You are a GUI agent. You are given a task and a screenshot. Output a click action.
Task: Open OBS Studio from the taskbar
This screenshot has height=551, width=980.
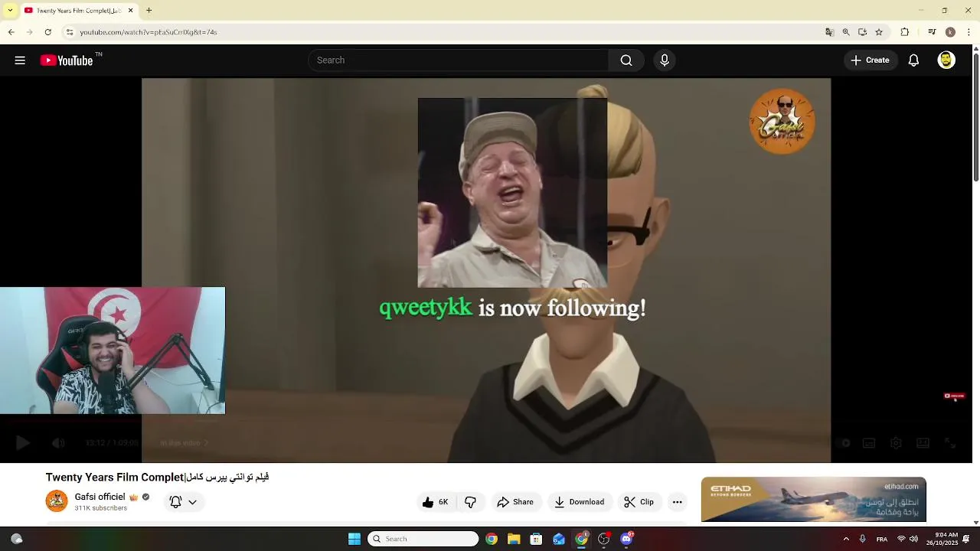pyautogui.click(x=604, y=539)
